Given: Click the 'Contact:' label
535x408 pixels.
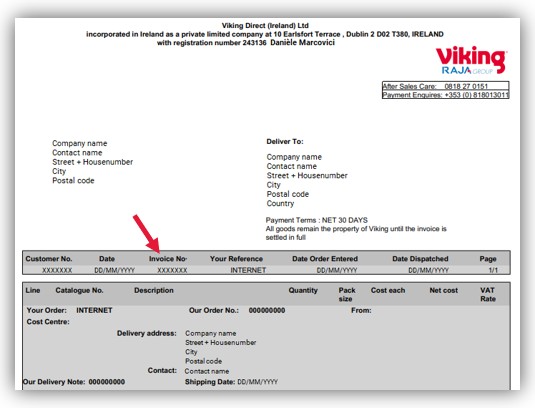Looking at the screenshot, I should pos(162,370).
